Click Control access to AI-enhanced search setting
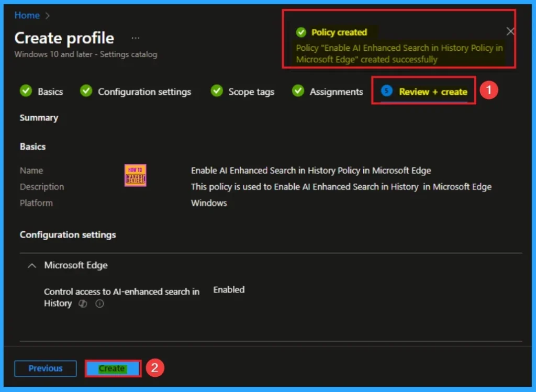 [x=121, y=297]
